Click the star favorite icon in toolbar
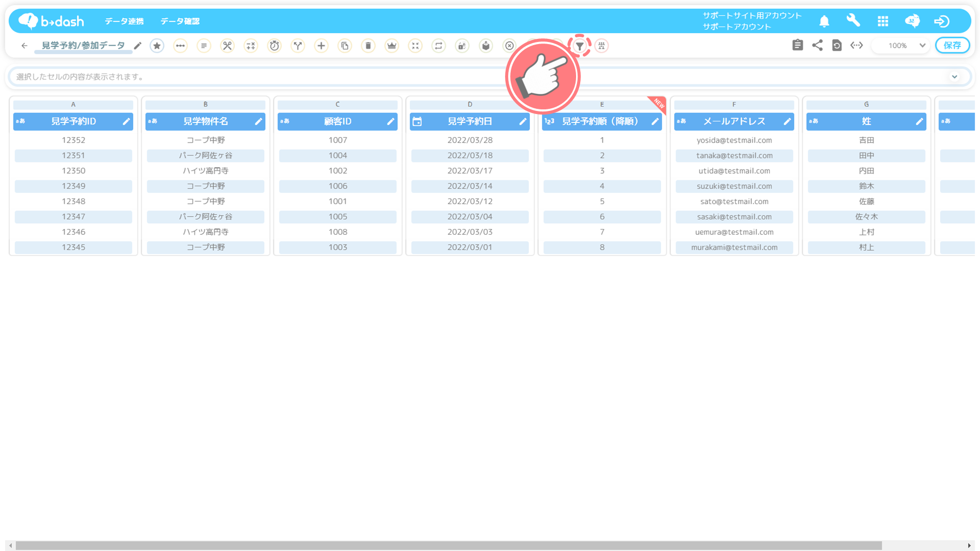 [157, 46]
